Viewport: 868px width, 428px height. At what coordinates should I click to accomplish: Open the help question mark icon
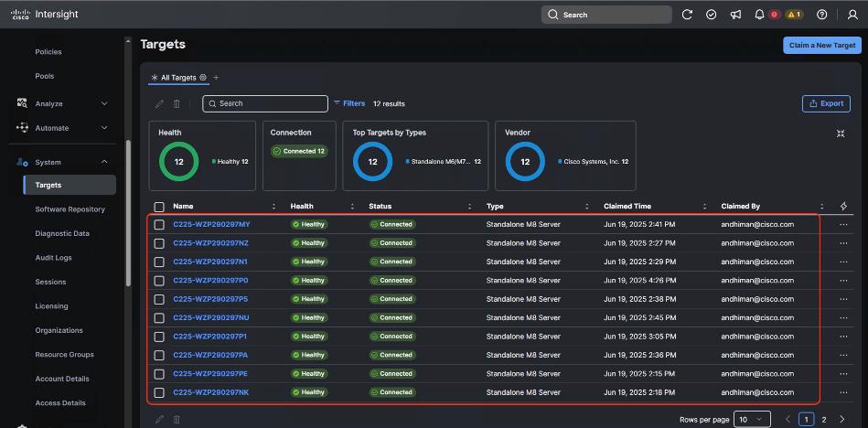[822, 15]
